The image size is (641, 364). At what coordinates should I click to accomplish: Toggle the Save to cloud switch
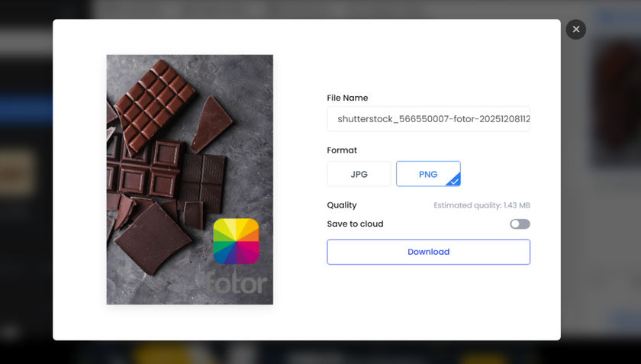(x=520, y=224)
